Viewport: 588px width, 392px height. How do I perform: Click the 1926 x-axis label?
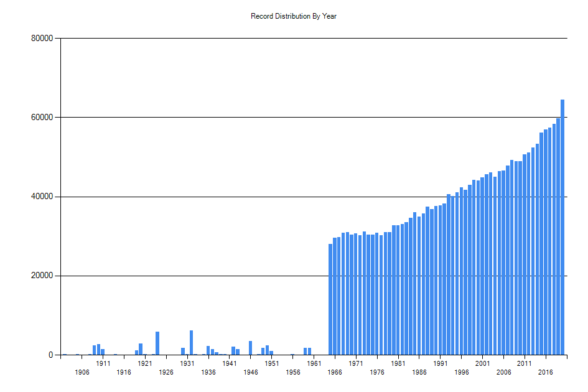click(166, 372)
